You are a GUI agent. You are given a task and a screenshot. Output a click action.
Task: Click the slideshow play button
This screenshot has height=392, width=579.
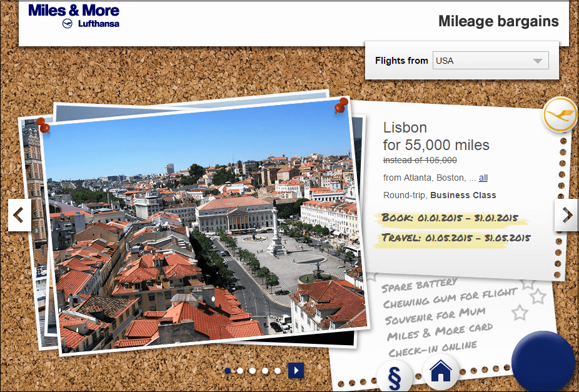click(296, 371)
